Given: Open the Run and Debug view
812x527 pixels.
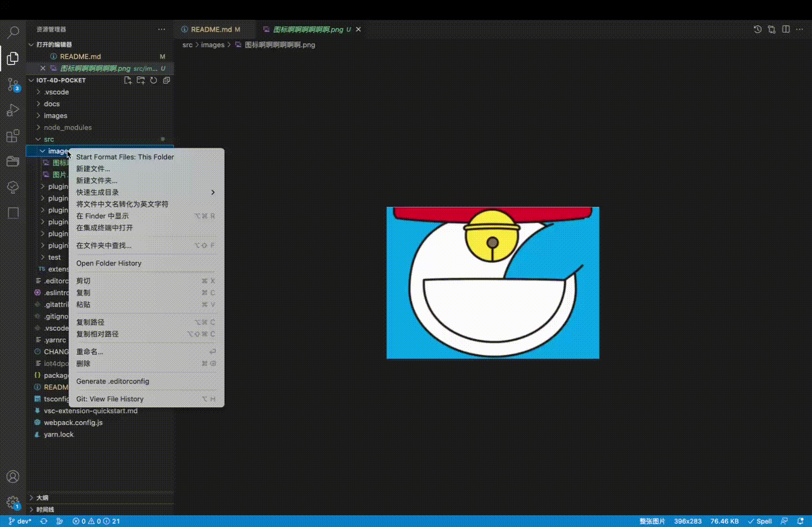Looking at the screenshot, I should tap(13, 110).
